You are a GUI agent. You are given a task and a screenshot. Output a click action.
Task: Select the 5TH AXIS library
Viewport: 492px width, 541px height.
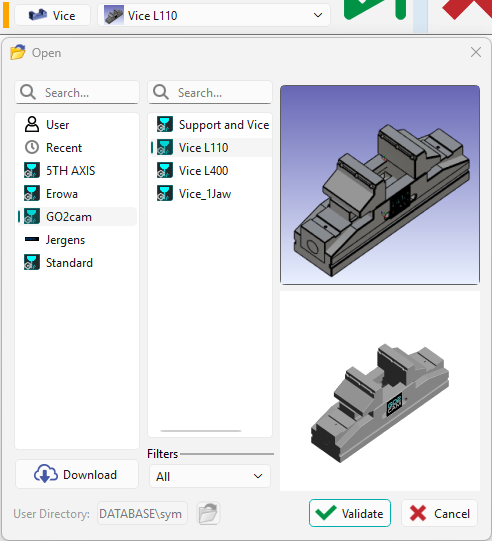tap(77, 170)
